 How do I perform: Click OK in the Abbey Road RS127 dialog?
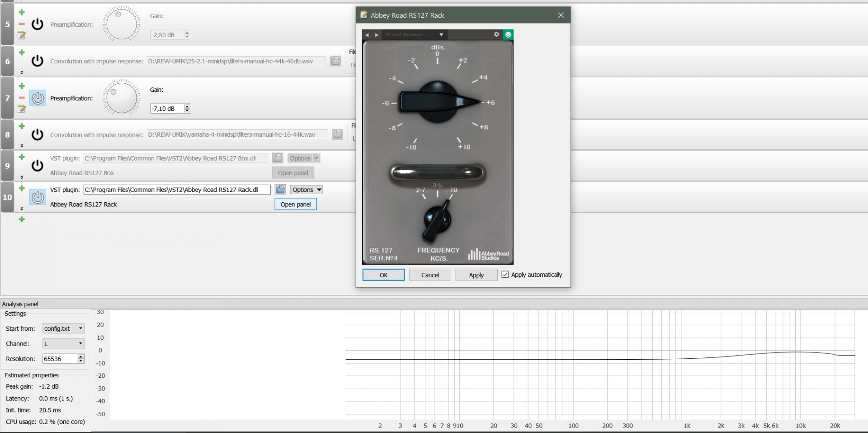383,275
